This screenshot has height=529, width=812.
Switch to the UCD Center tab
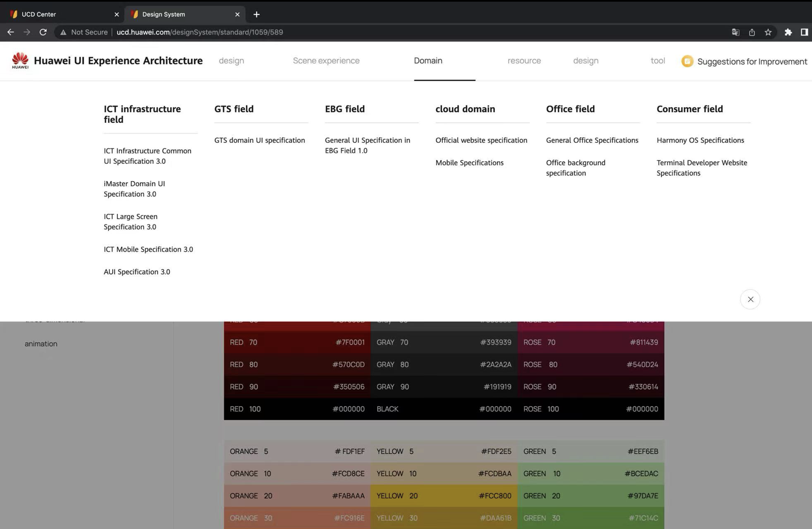[61, 14]
